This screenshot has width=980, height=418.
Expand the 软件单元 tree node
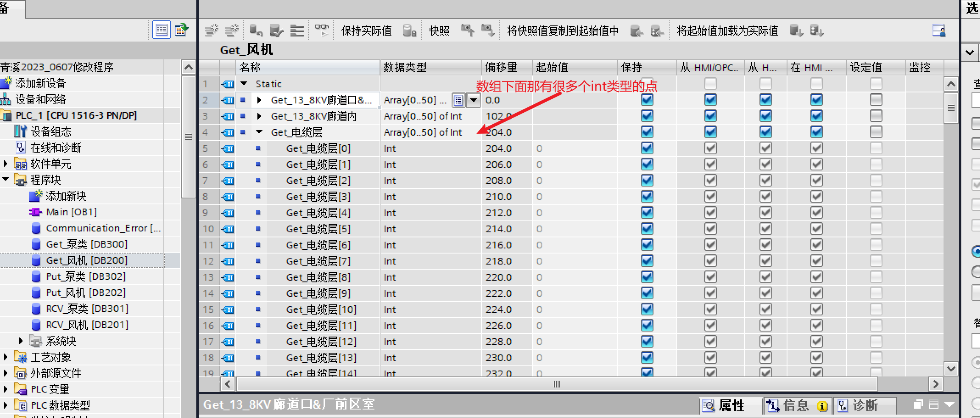point(6,164)
